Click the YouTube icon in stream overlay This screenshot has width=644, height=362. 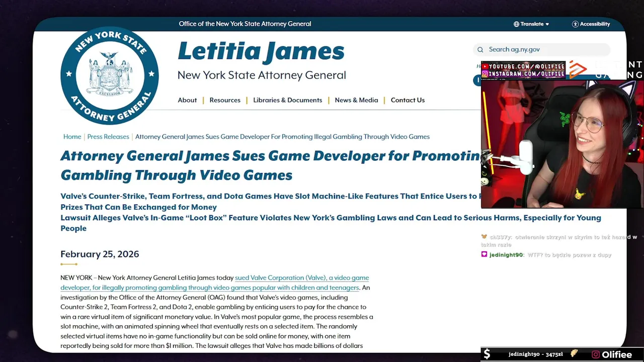(x=485, y=66)
